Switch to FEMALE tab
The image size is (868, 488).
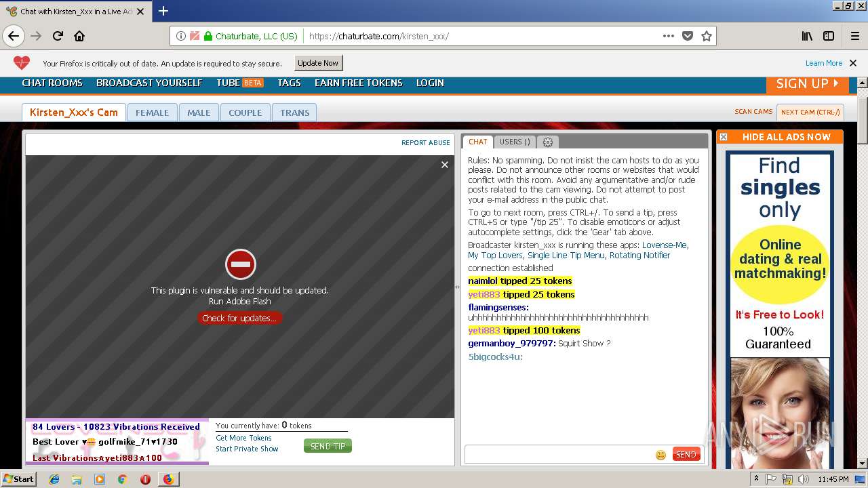coord(152,113)
